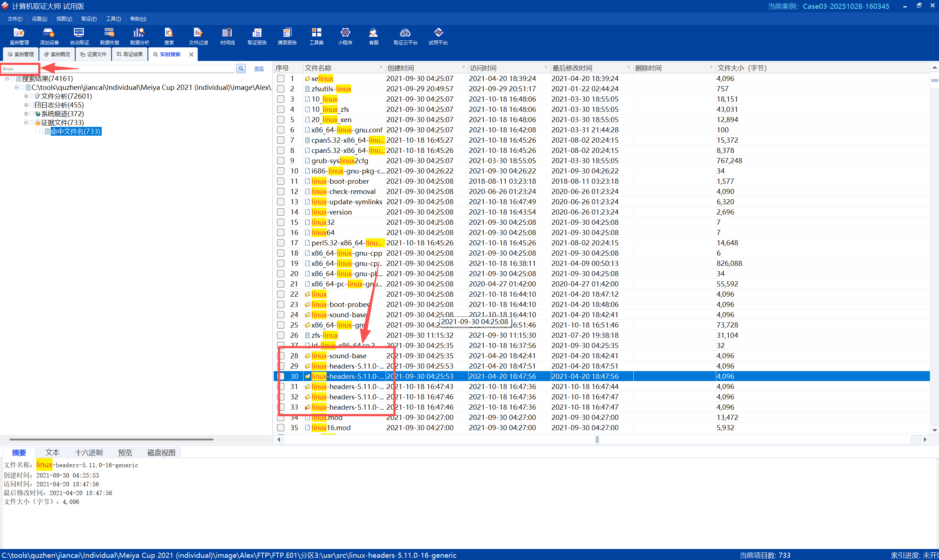Screen dimensions: 939x560
Task: Tick the checkbox for row 14 linux-version
Action: click(x=281, y=212)
